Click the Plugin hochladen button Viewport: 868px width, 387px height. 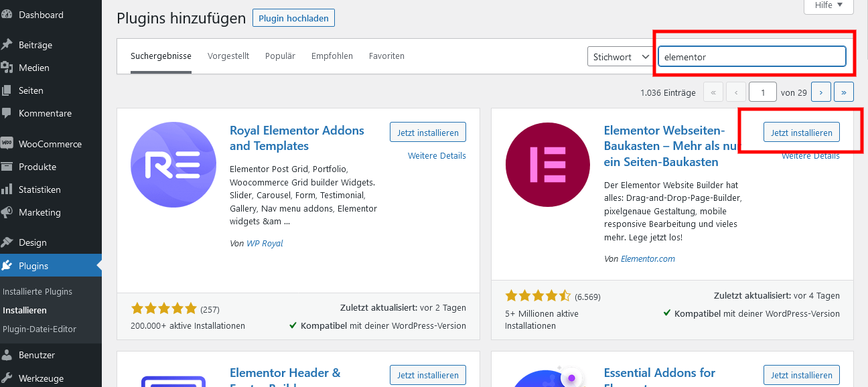coord(293,18)
